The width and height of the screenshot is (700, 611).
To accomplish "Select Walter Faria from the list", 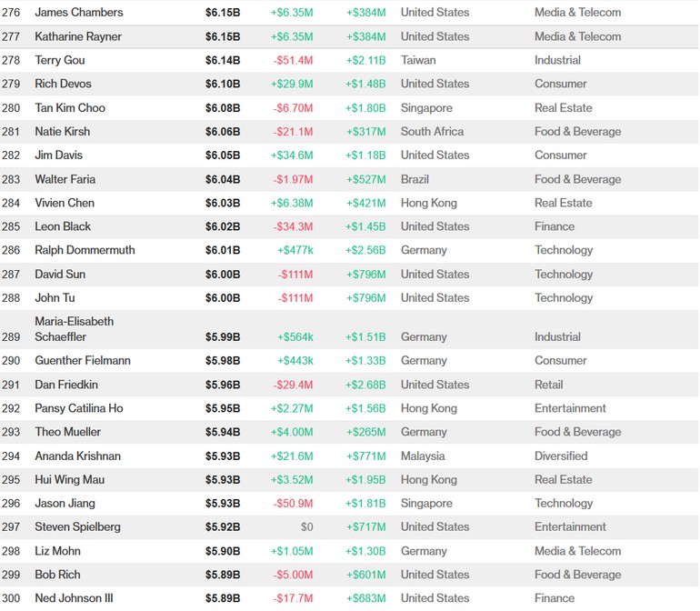I will click(65, 179).
